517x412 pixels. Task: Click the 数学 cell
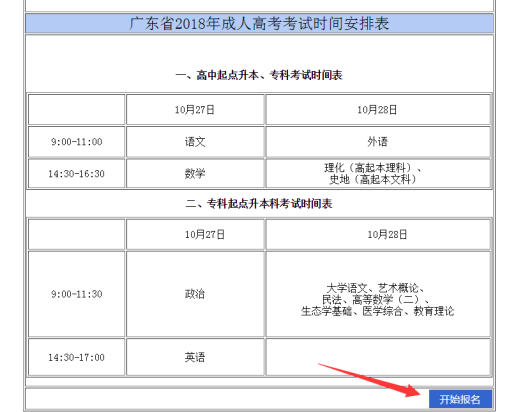(195, 174)
